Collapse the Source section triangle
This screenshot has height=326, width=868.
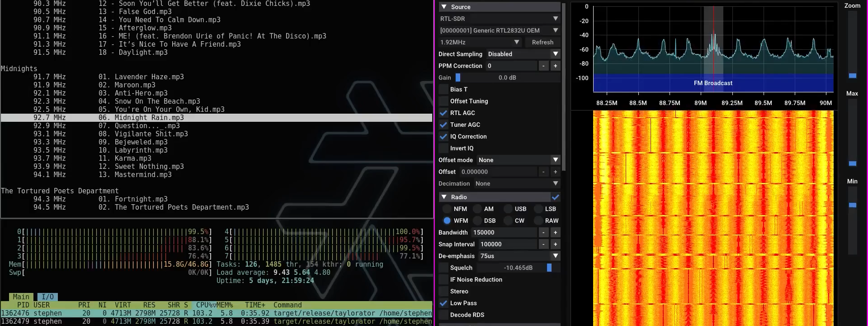tap(444, 7)
